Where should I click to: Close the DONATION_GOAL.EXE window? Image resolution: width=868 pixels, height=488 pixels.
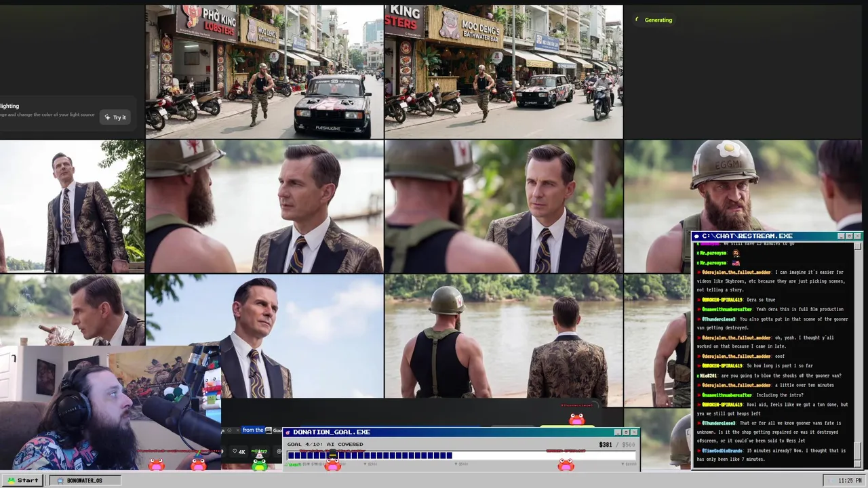coord(633,432)
